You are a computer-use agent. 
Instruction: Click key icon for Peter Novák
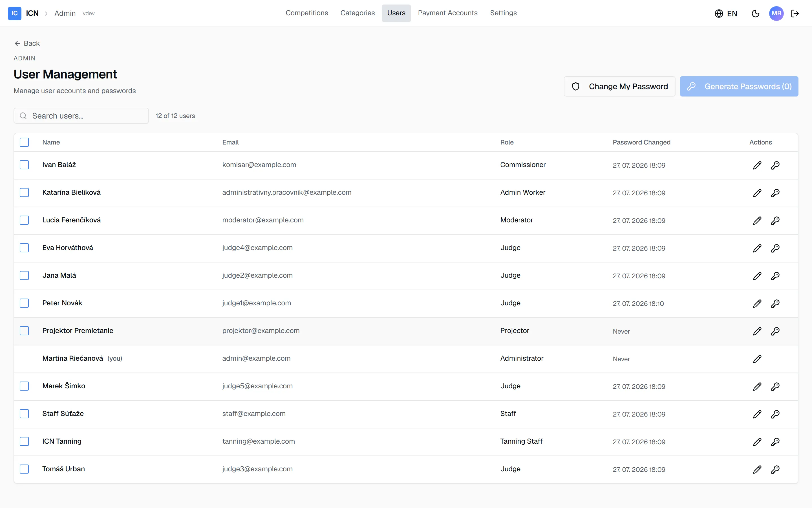(x=775, y=303)
